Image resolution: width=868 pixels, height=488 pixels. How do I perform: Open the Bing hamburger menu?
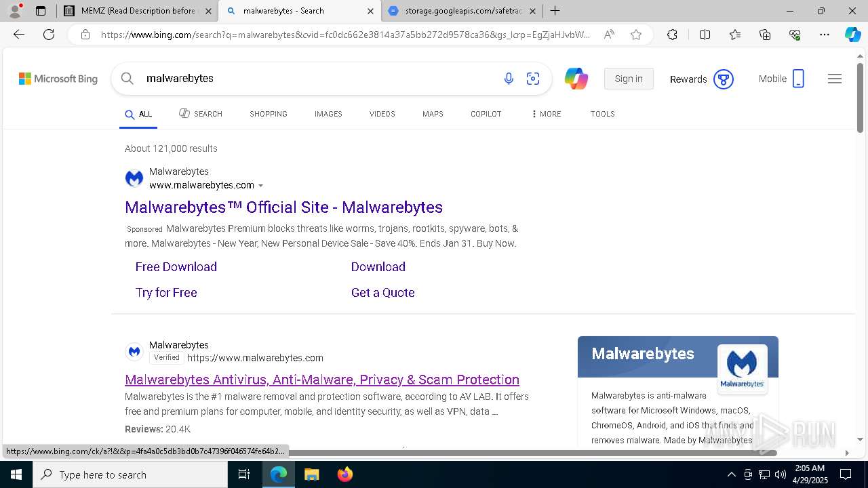835,79
